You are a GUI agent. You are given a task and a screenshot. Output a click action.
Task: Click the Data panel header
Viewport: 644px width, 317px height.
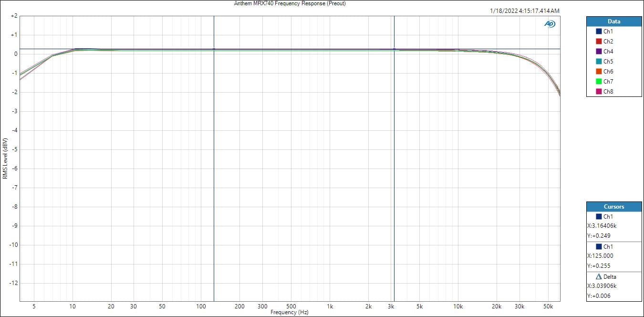[613, 21]
